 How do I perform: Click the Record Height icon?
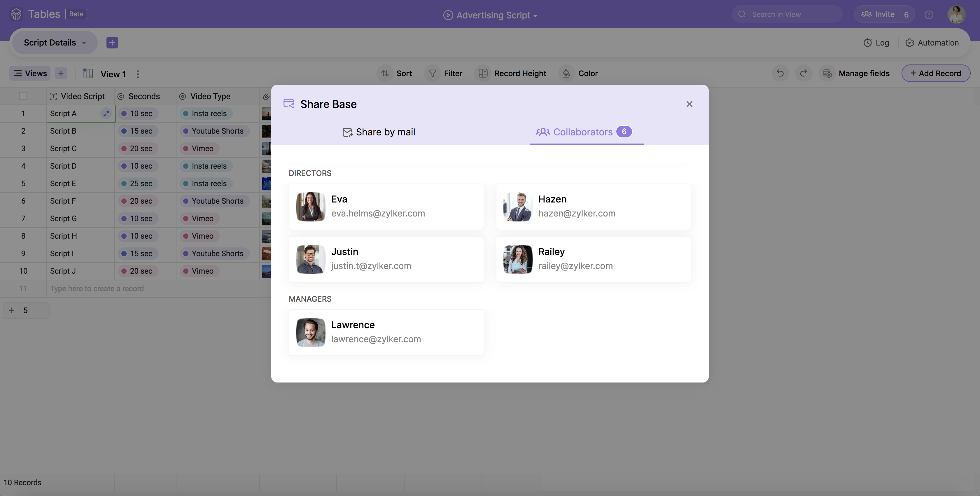483,73
